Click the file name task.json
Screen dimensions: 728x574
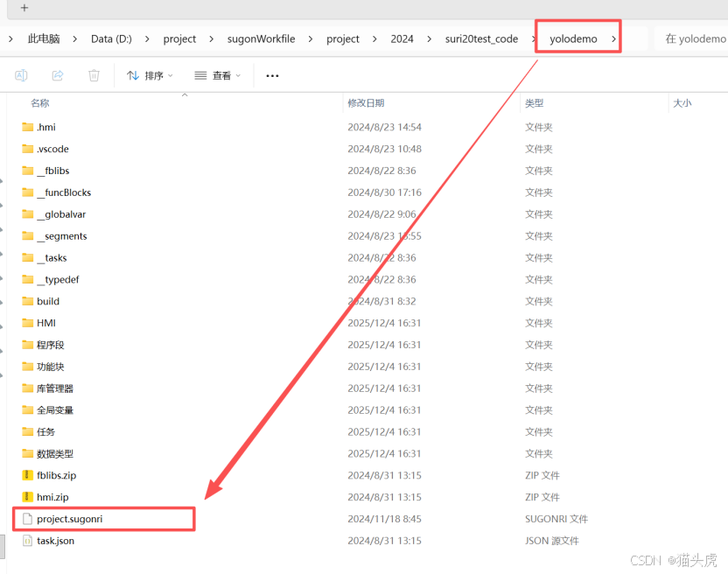[x=56, y=541]
